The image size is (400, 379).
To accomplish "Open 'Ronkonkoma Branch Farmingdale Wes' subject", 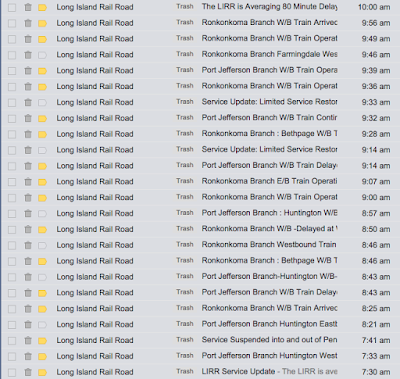I will coord(269,54).
